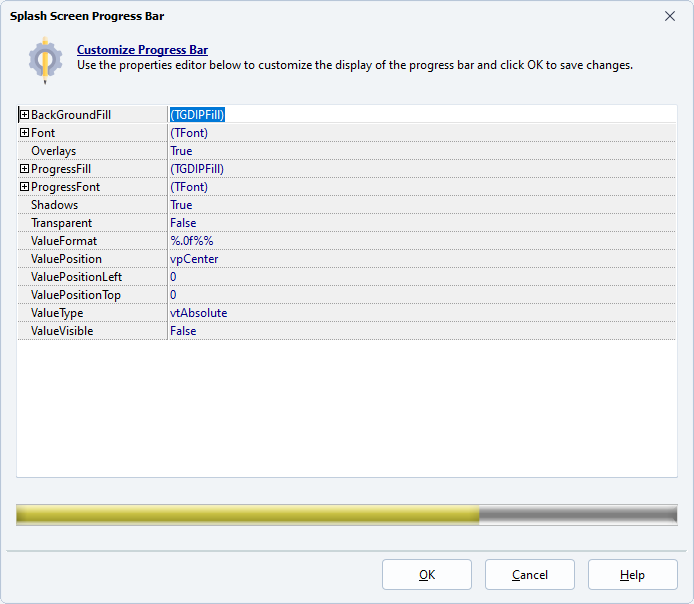Screen dimensions: 694x604
Task: Select the Shadows True value
Action: (181, 205)
